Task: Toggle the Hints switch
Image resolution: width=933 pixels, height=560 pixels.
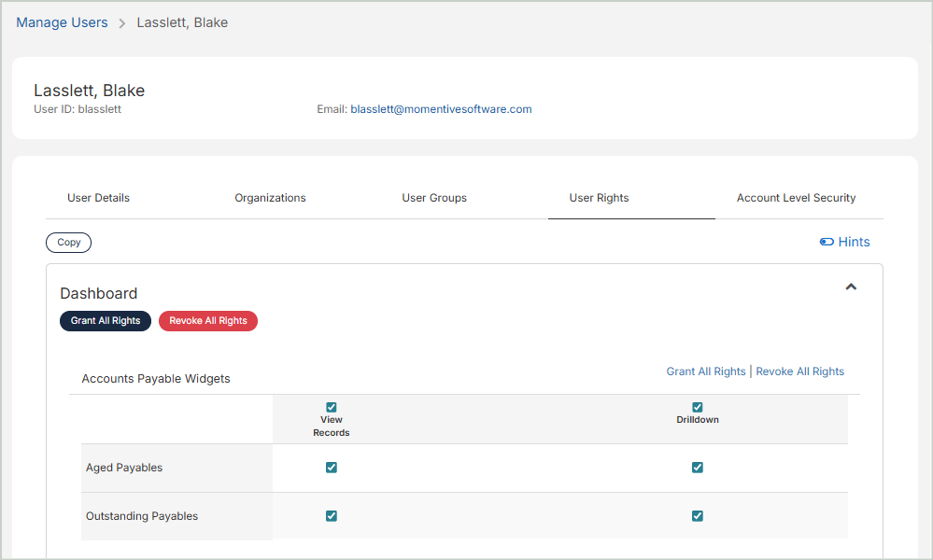Action: [x=827, y=242]
